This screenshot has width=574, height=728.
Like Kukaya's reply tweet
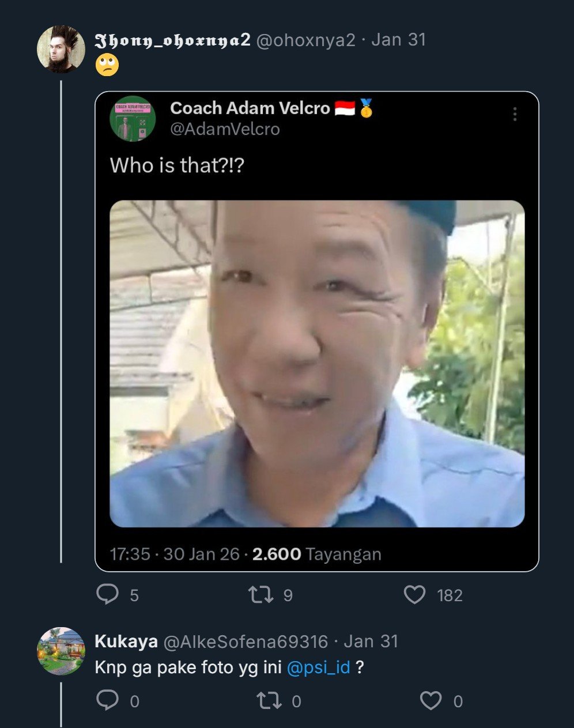(430, 700)
